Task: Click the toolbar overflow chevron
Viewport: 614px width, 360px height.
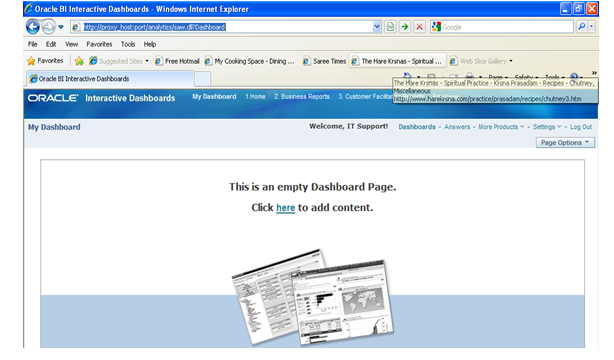Action: pos(594,73)
